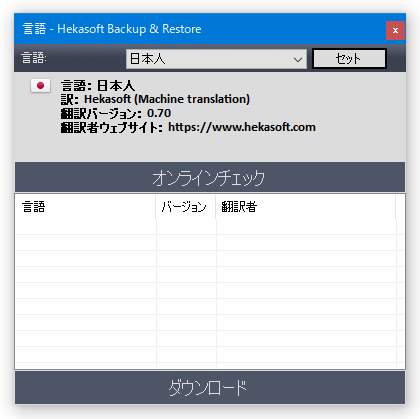
Task: Close the language window
Action: tap(395, 30)
